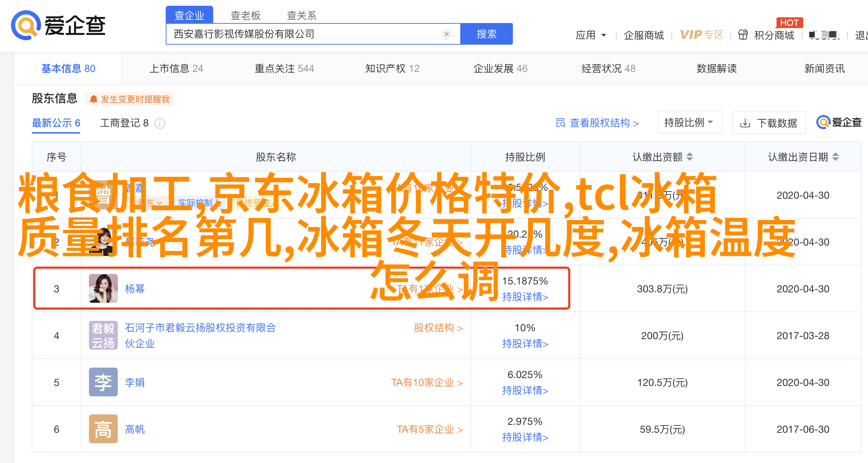Open 积分商城 link

tap(774, 35)
